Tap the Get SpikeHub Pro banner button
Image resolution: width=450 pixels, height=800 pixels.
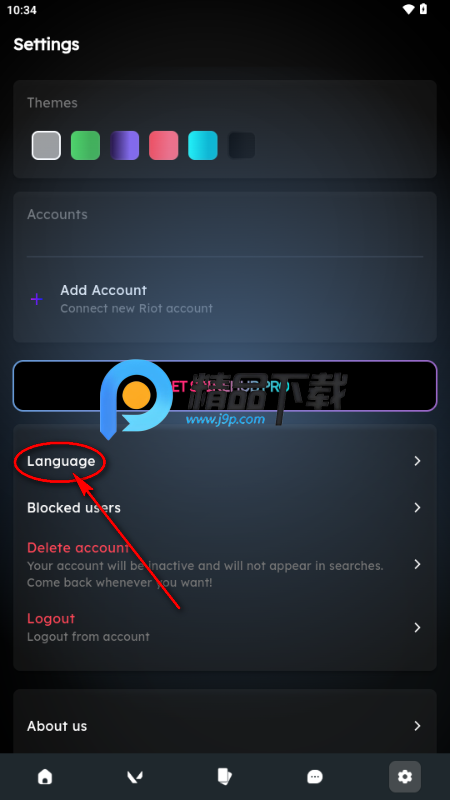point(225,386)
